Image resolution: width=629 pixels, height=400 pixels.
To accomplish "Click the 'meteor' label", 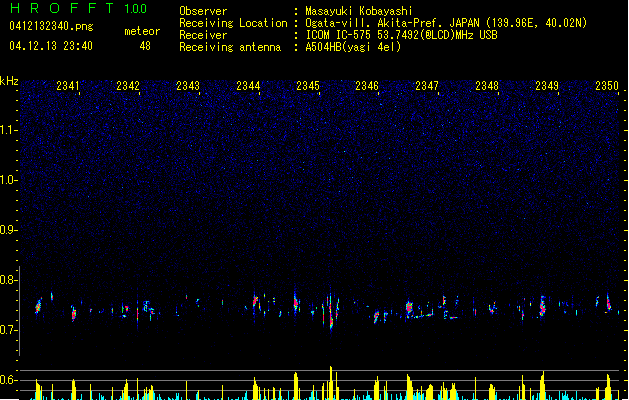I will click(x=142, y=31).
